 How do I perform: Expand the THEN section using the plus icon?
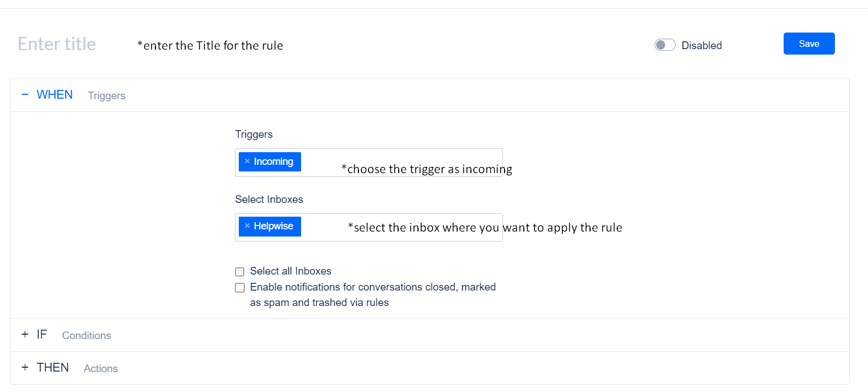pos(25,367)
